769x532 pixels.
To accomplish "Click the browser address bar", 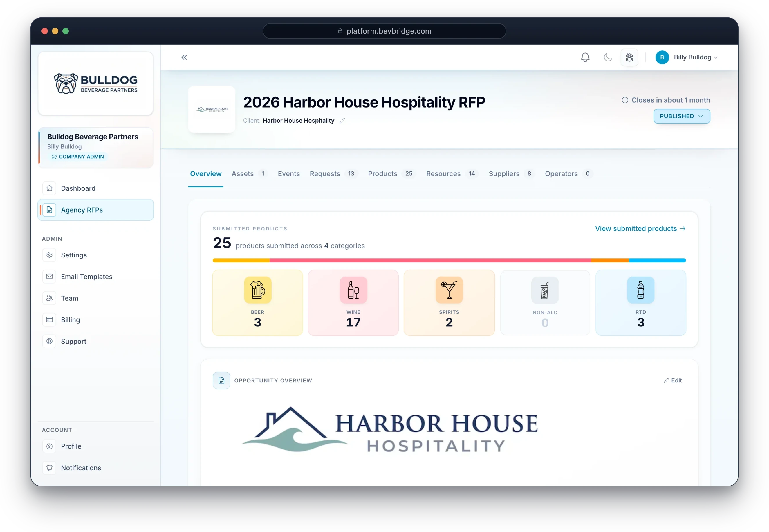I will [384, 31].
